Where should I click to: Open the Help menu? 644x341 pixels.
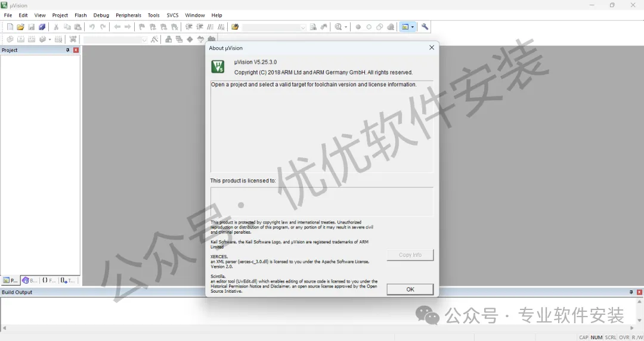coord(216,15)
